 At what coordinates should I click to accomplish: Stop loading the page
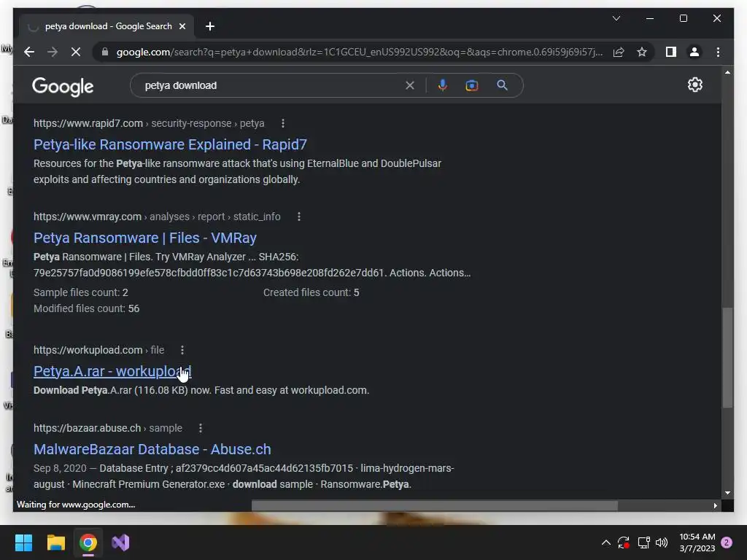[76, 52]
